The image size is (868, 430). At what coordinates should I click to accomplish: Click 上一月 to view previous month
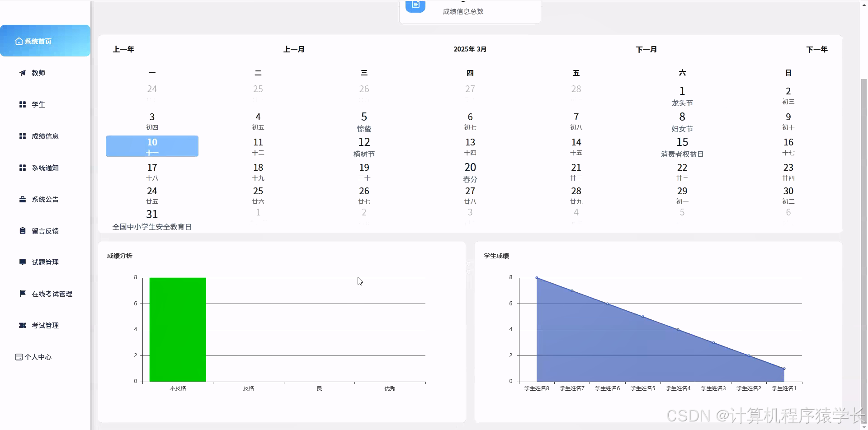click(294, 49)
